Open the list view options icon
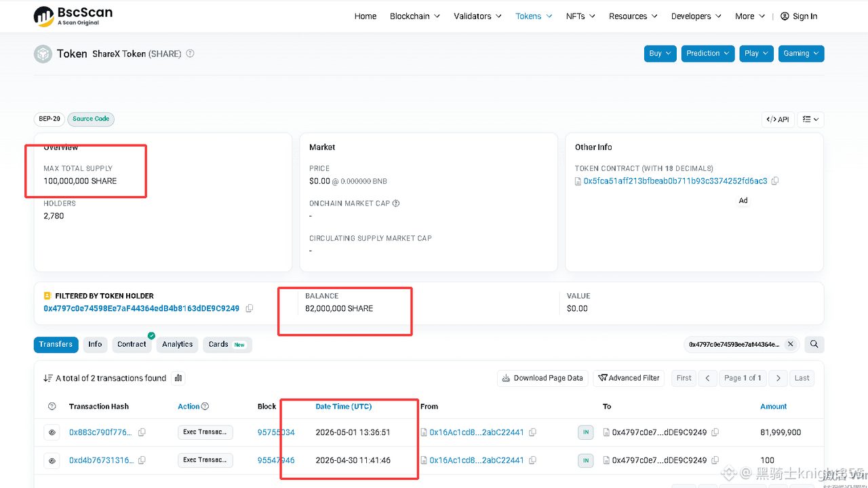Screen dimensions: 868x488 coord(810,119)
